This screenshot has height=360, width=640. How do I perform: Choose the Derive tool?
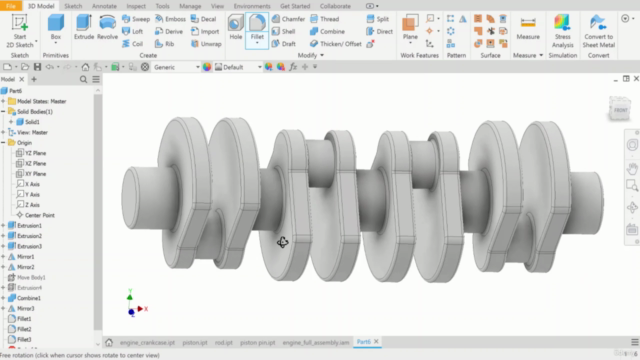coord(169,31)
